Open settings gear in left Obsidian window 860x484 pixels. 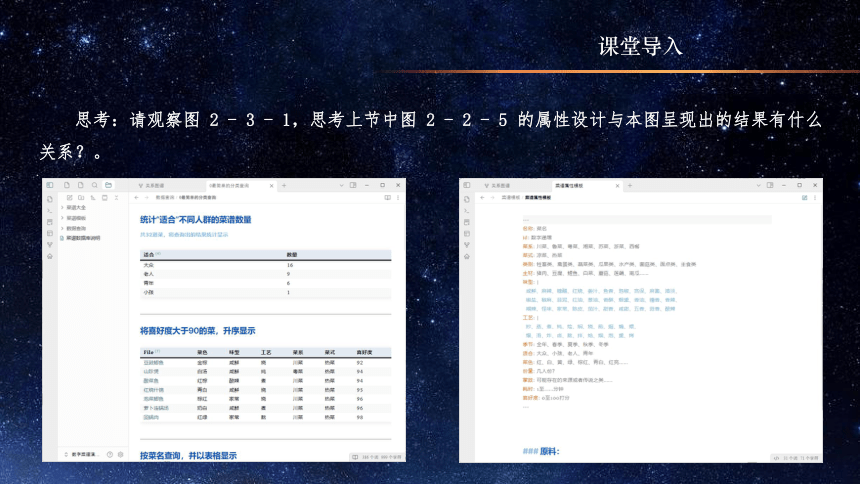coord(121,454)
